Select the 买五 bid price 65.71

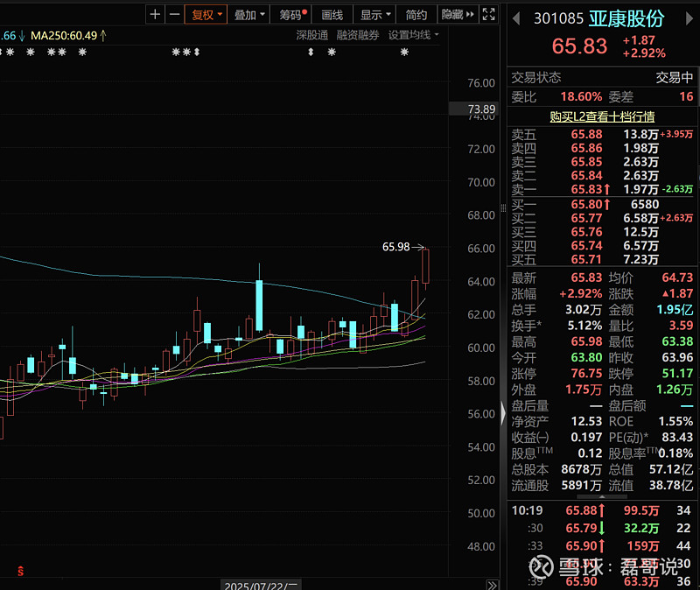[586, 260]
